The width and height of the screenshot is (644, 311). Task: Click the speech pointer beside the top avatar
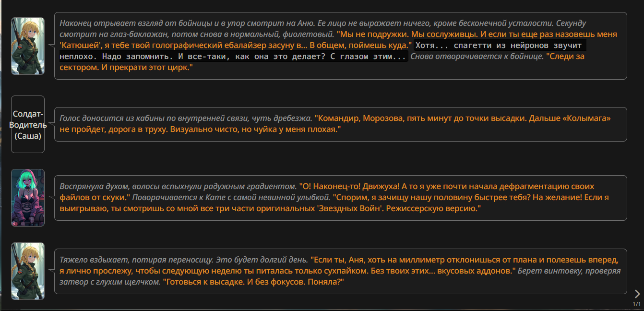(52, 46)
